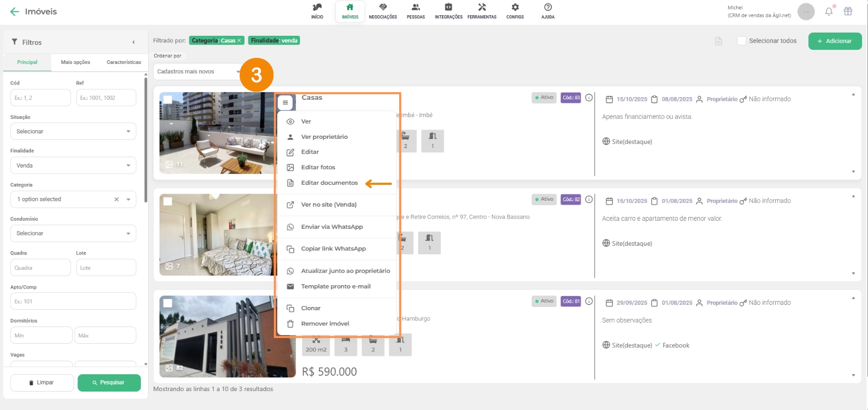Open the Cadastros mais novos sort dropdown
868x410 pixels.
coord(197,72)
